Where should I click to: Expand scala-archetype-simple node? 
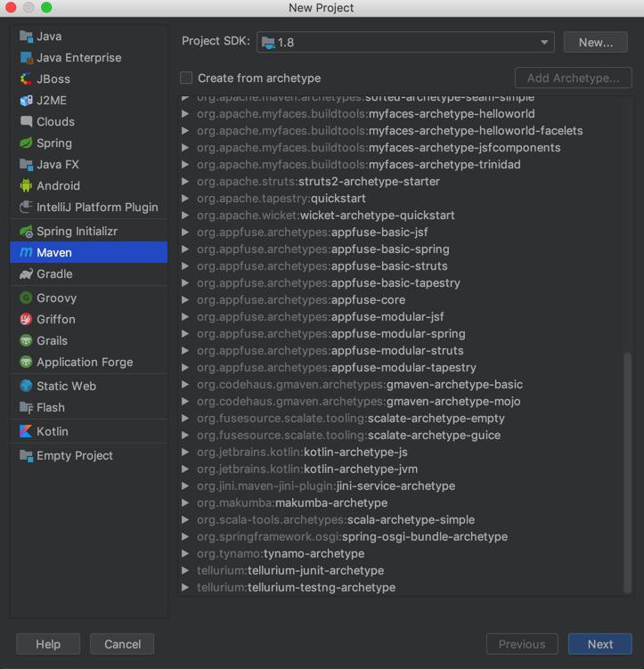tap(185, 519)
